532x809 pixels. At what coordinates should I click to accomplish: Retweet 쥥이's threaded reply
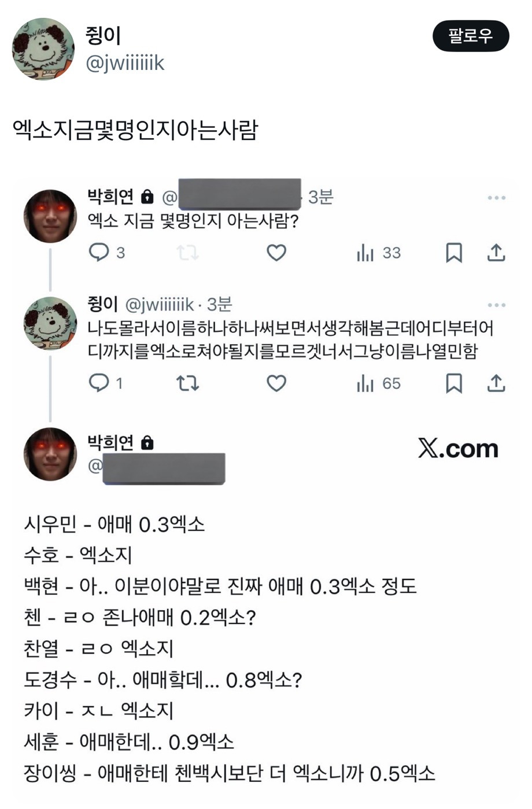187,383
